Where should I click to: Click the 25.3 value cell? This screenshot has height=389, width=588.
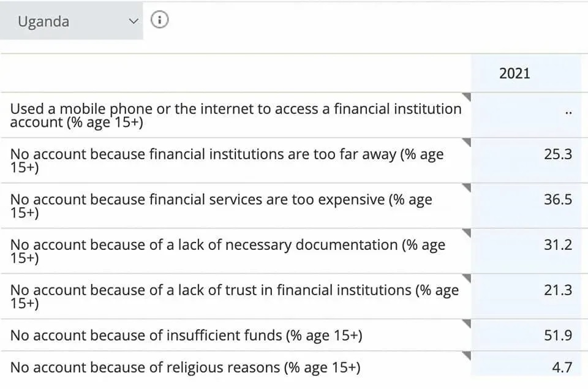click(526, 160)
